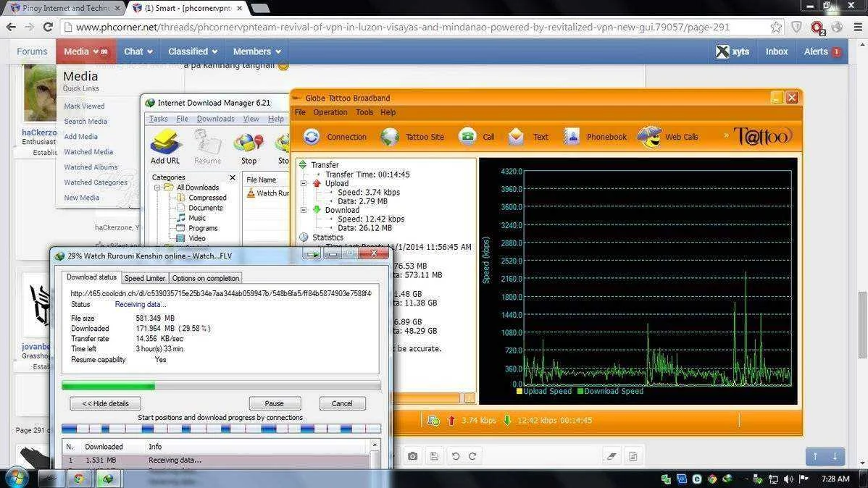The image size is (868, 488).
Task: Click the Resume icon in IDM toolbar
Action: coord(208,147)
